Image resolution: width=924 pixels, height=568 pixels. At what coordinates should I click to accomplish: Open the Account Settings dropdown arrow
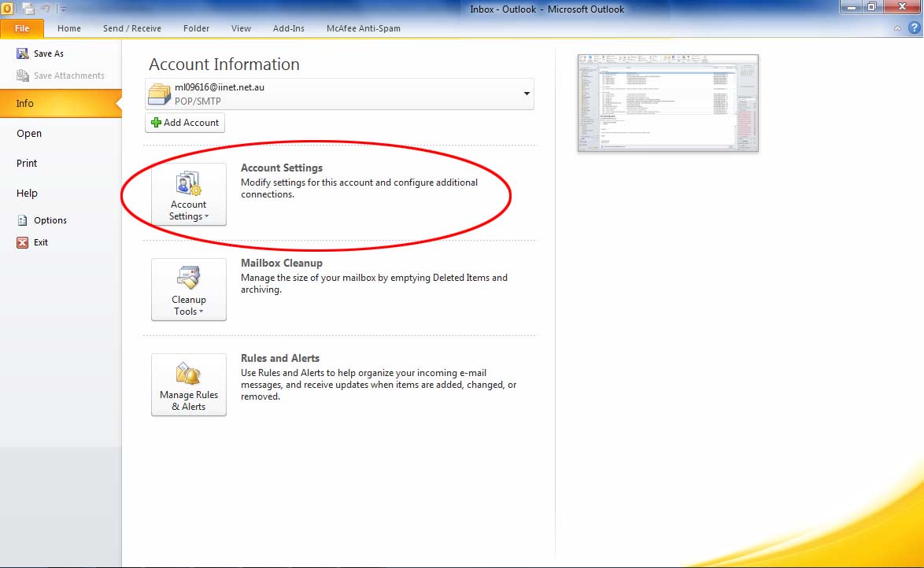[206, 217]
